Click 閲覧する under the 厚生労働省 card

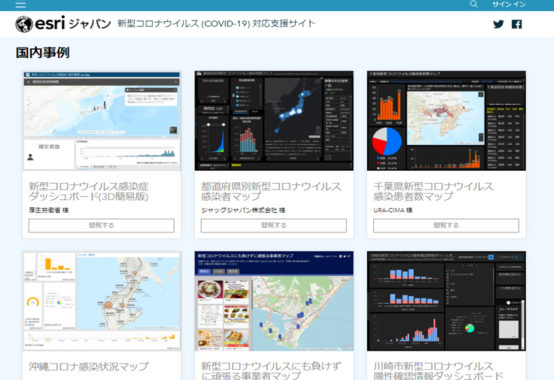pos(101,225)
